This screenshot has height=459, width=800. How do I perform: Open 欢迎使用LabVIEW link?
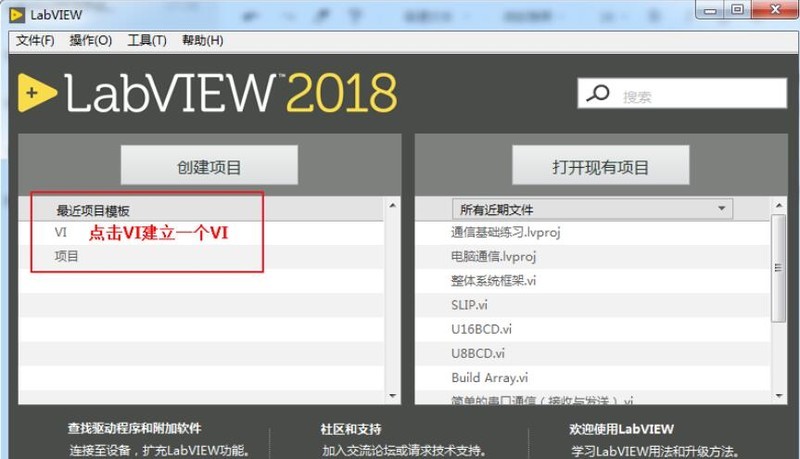coord(621,429)
